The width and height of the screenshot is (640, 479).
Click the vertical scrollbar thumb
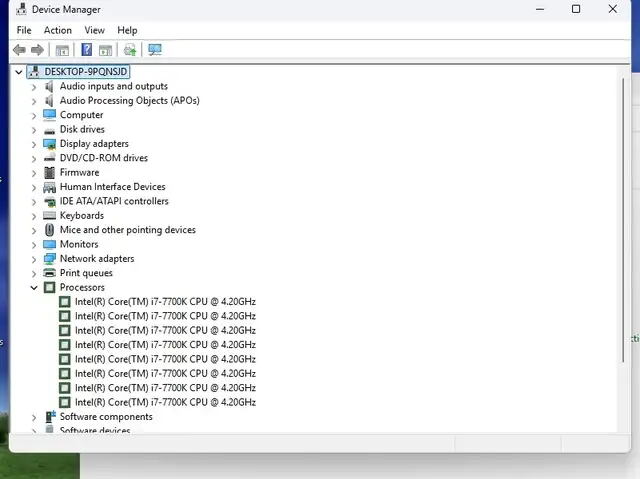click(623, 220)
